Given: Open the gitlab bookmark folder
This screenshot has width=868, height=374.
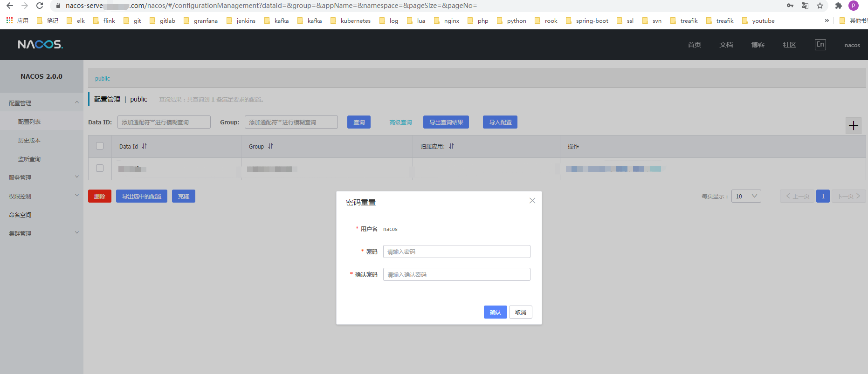Looking at the screenshot, I should tap(162, 20).
